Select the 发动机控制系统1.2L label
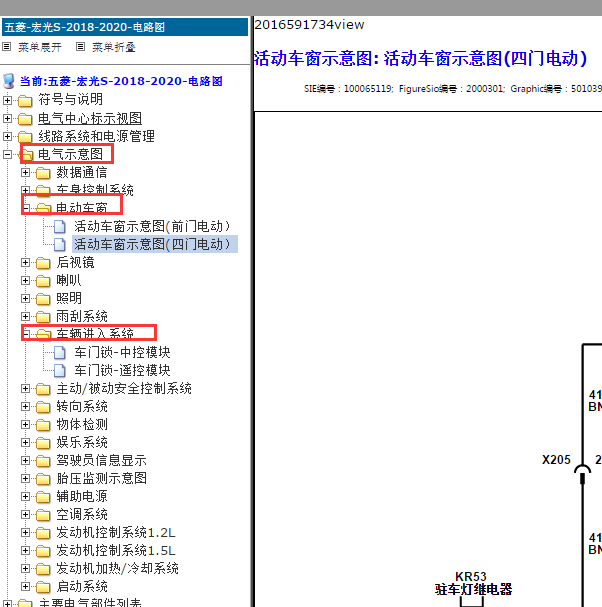 click(116, 533)
